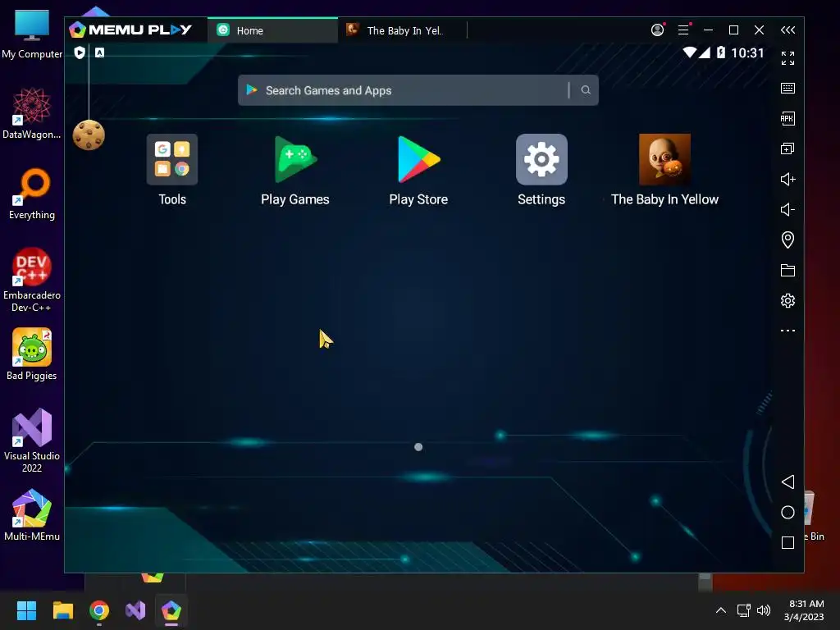This screenshot has height=630, width=840.
Task: Click the MEmu taskbar icon
Action: click(171, 610)
